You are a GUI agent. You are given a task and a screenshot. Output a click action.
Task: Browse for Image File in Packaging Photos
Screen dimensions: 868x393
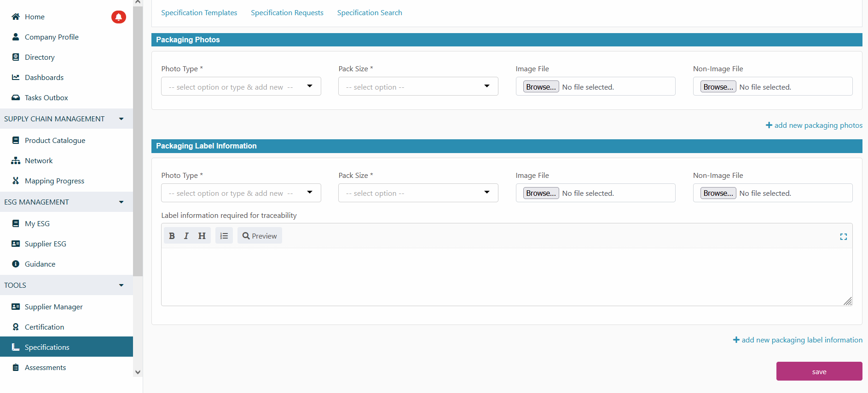(x=541, y=87)
